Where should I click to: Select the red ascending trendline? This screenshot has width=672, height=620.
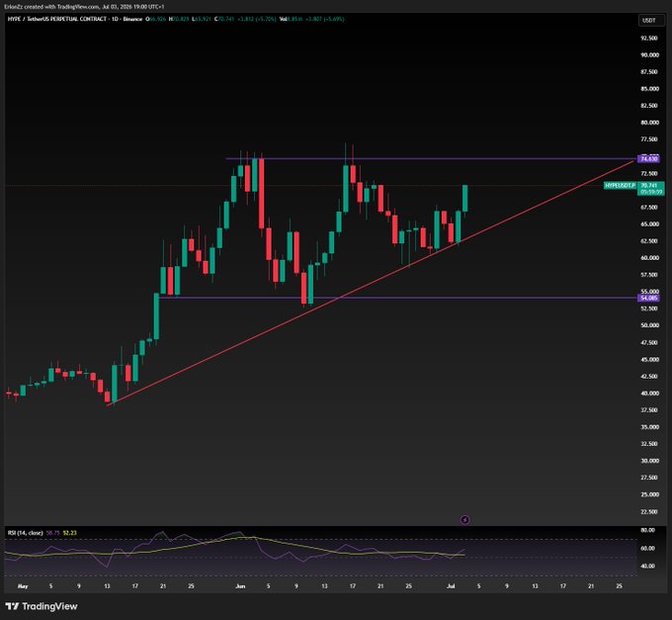click(x=372, y=283)
